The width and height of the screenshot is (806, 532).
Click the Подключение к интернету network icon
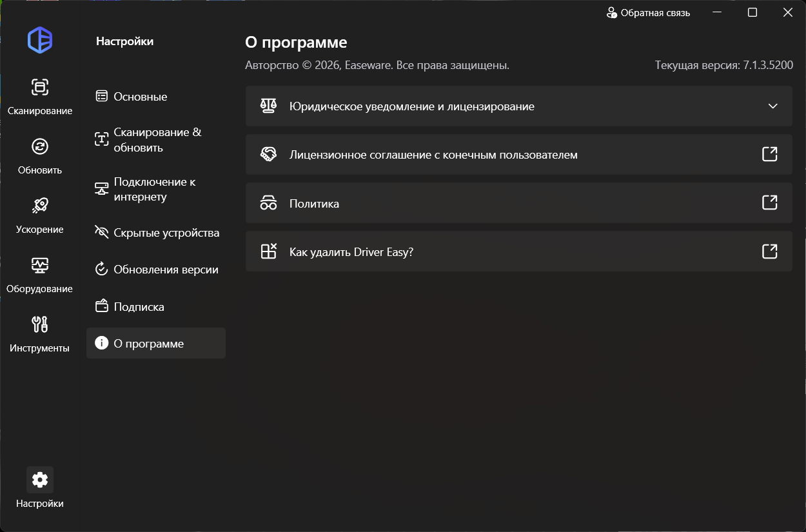pyautogui.click(x=101, y=189)
